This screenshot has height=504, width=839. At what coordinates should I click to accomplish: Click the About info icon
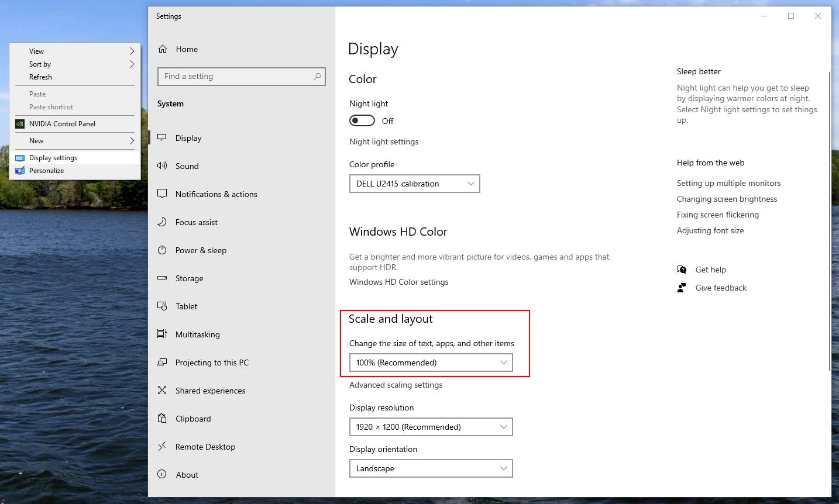tap(162, 474)
